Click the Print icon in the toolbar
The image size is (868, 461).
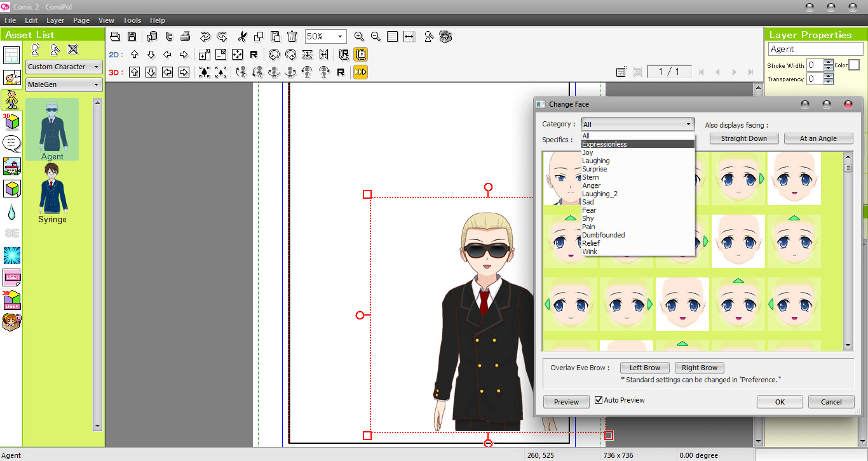click(x=184, y=36)
